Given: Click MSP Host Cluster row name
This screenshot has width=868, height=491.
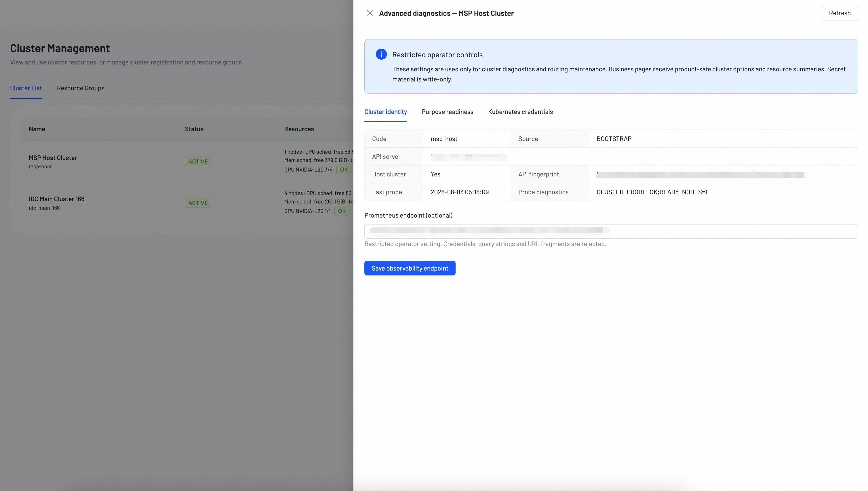Looking at the screenshot, I should (x=53, y=158).
